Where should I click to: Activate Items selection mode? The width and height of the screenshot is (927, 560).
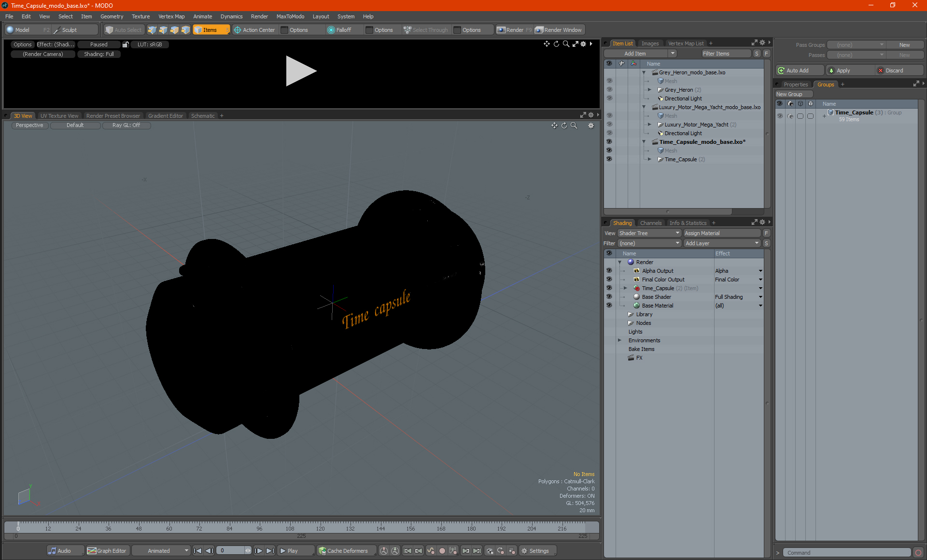pyautogui.click(x=211, y=30)
